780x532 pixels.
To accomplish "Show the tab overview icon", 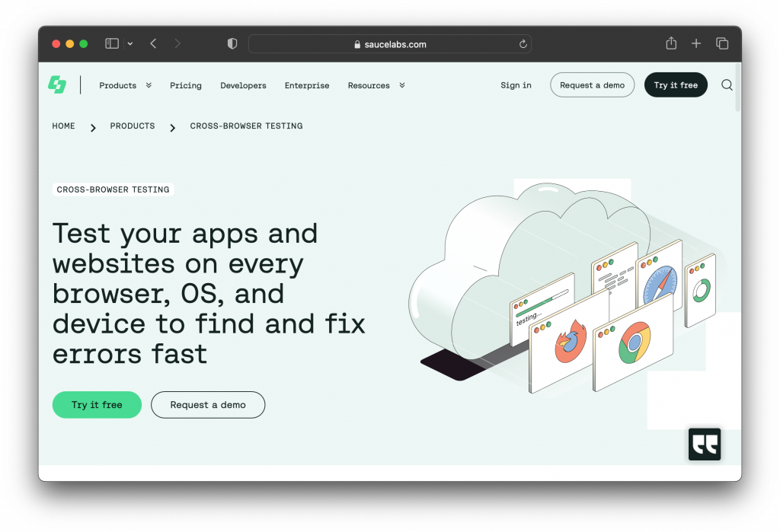I will pyautogui.click(x=722, y=43).
